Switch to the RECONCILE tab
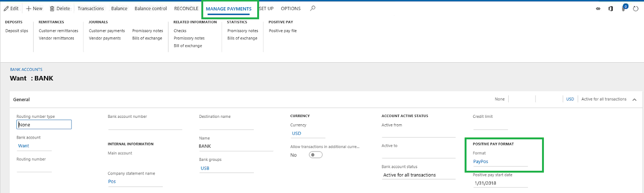644x193 pixels. tap(186, 8)
